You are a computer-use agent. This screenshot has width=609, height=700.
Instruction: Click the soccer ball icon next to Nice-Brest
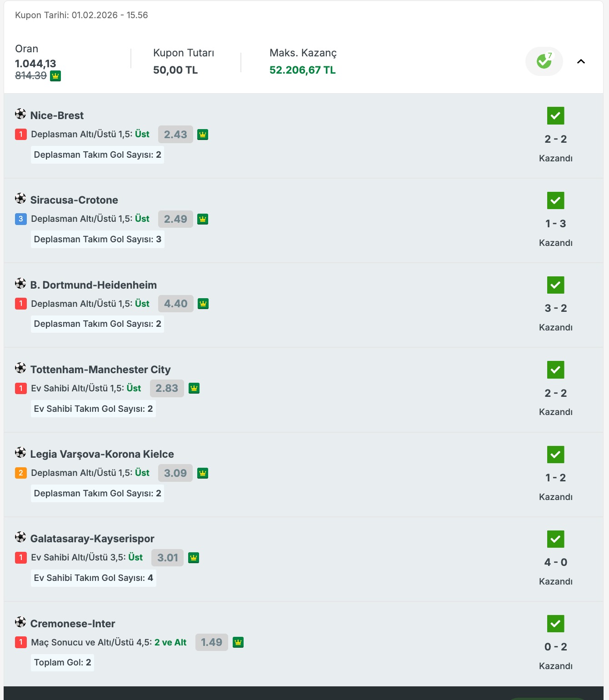click(x=20, y=114)
